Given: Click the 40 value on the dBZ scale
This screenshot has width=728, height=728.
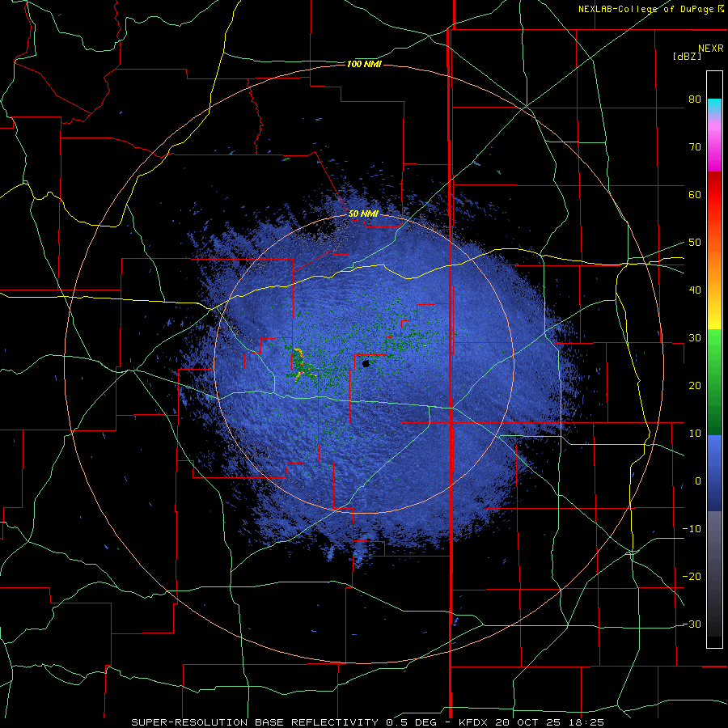Looking at the screenshot, I should click(695, 290).
